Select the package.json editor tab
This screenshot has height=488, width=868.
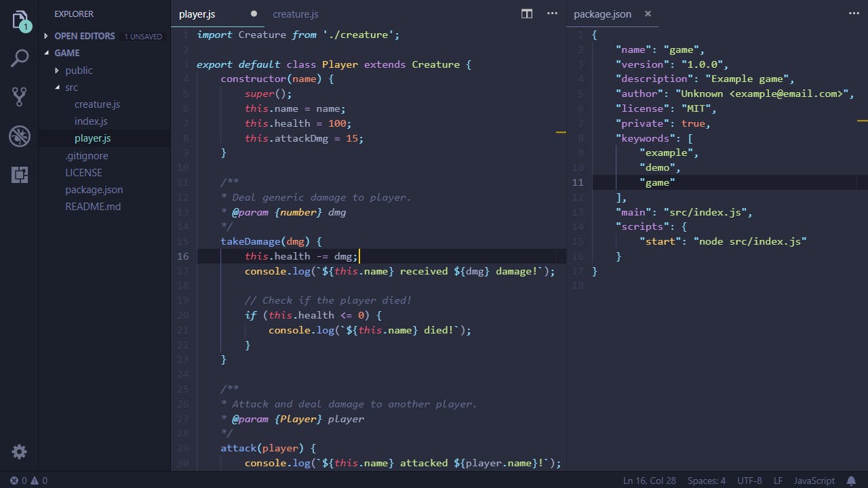coord(602,14)
